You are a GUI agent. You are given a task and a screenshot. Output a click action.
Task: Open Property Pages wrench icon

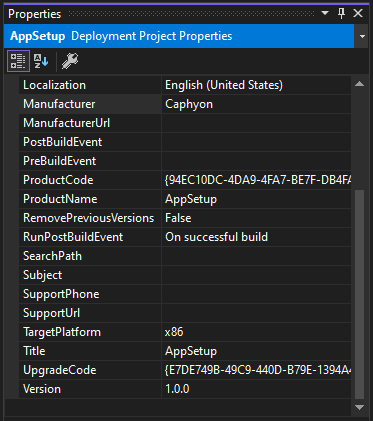(x=70, y=61)
